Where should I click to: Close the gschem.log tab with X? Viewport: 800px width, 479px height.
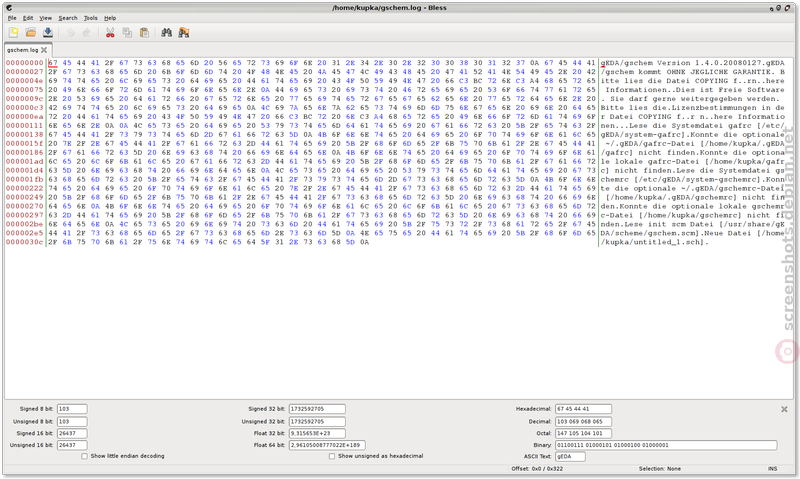44,50
